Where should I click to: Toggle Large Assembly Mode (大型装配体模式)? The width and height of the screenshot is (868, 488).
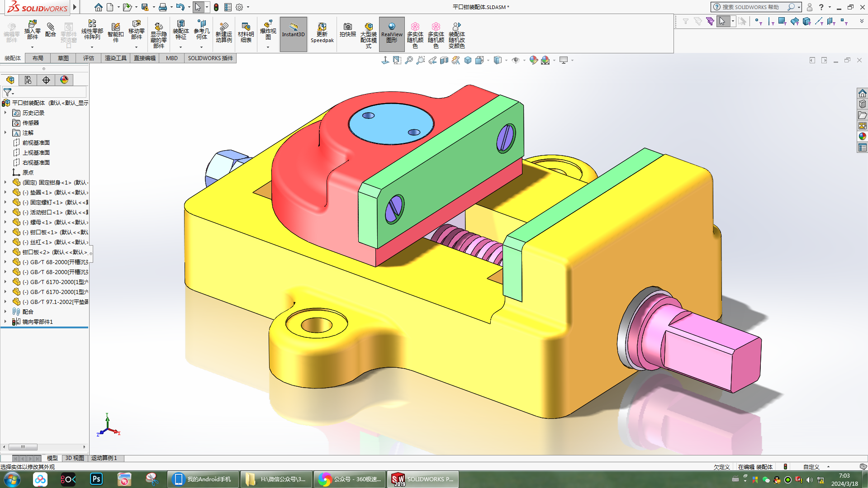pyautogui.click(x=368, y=35)
